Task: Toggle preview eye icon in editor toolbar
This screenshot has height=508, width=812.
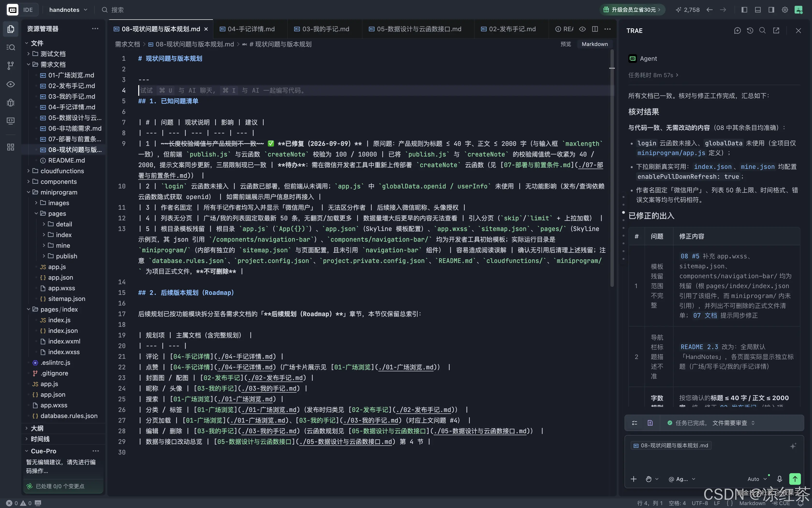Action: tap(582, 29)
